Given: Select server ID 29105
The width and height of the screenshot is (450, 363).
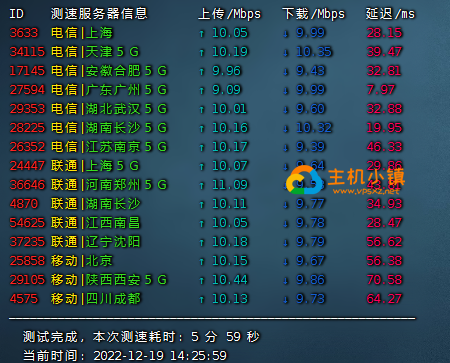Looking at the screenshot, I should pyautogui.click(x=27, y=280).
